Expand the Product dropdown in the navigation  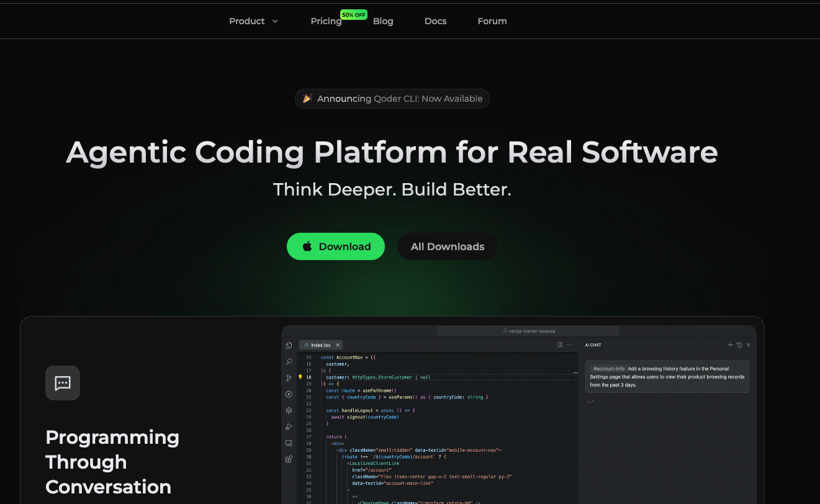(x=253, y=20)
